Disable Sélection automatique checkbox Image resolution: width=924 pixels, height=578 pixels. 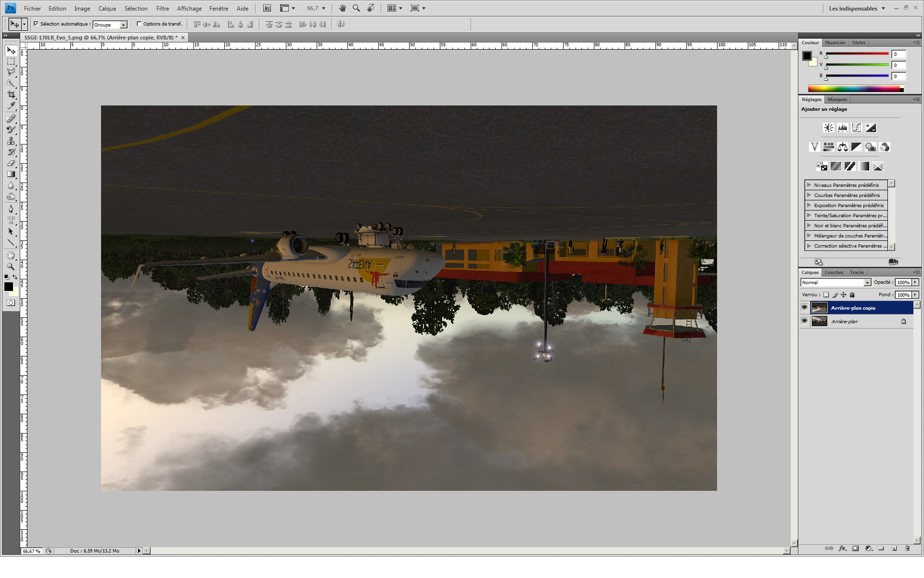36,24
